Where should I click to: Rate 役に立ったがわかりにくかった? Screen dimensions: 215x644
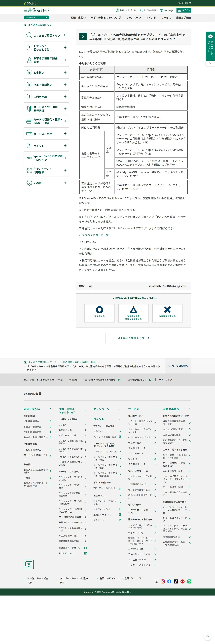click(133, 313)
